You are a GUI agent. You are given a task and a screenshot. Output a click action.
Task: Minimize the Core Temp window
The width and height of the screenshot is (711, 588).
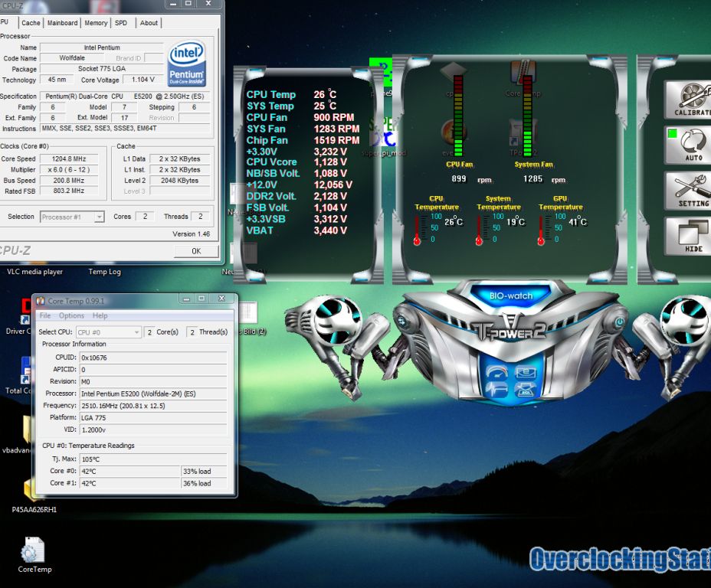point(186,299)
